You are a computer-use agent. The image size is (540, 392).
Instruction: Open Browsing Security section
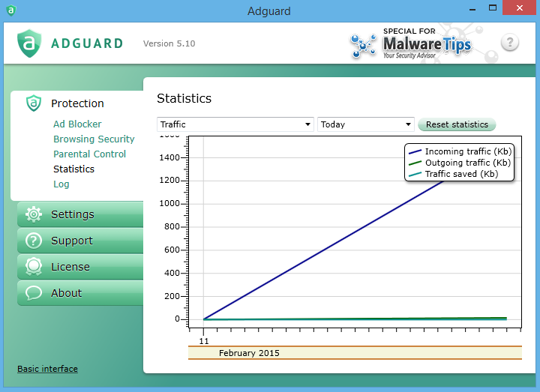(94, 139)
